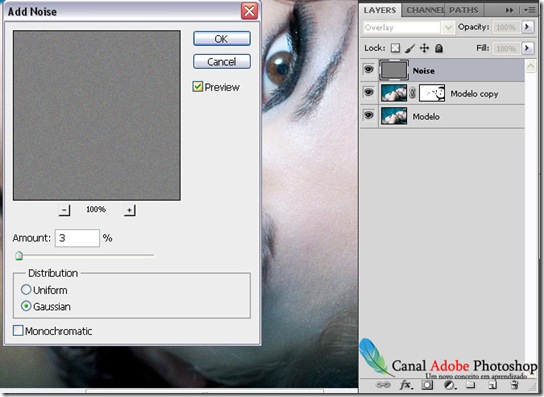544x397 pixels.
Task: Toggle lock all padlock icon
Action: tap(439, 48)
